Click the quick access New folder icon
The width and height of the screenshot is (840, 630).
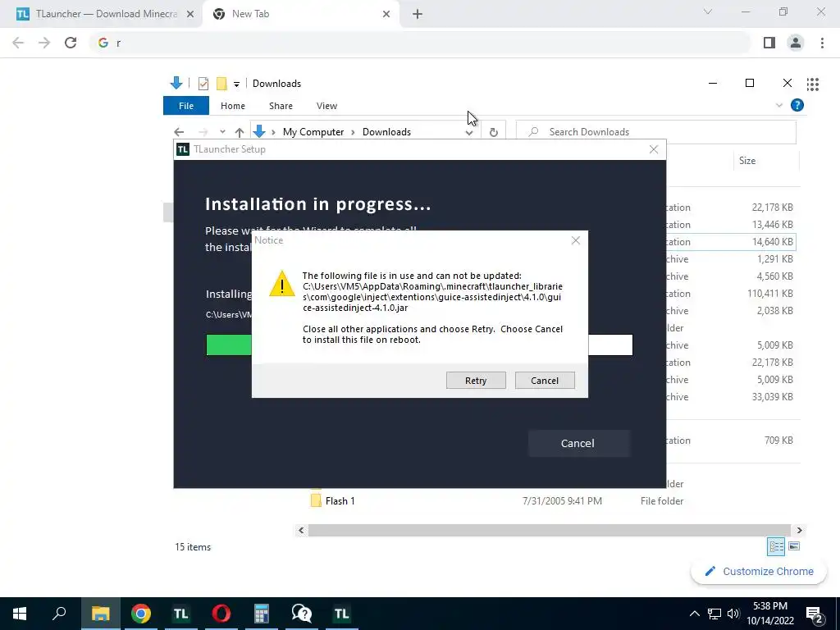click(221, 84)
